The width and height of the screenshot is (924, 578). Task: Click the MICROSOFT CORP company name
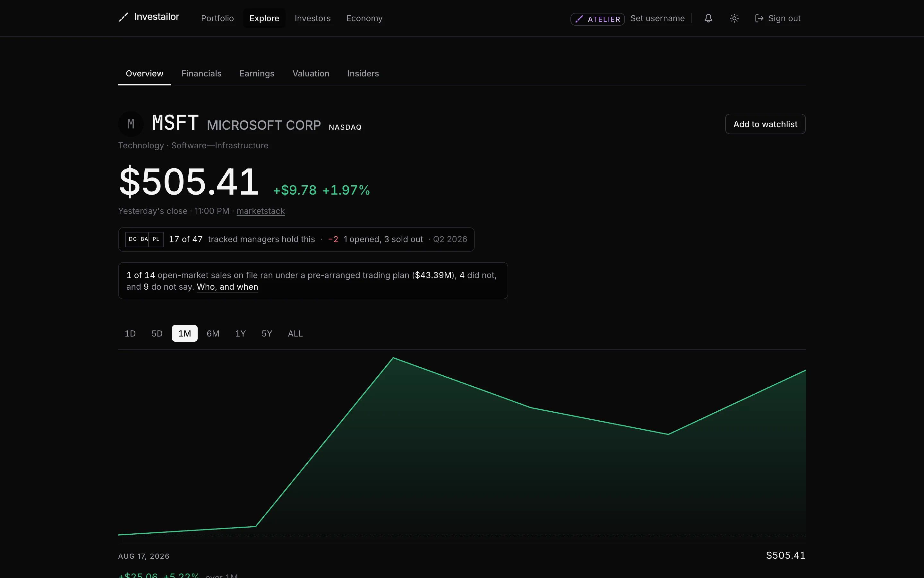pyautogui.click(x=264, y=125)
